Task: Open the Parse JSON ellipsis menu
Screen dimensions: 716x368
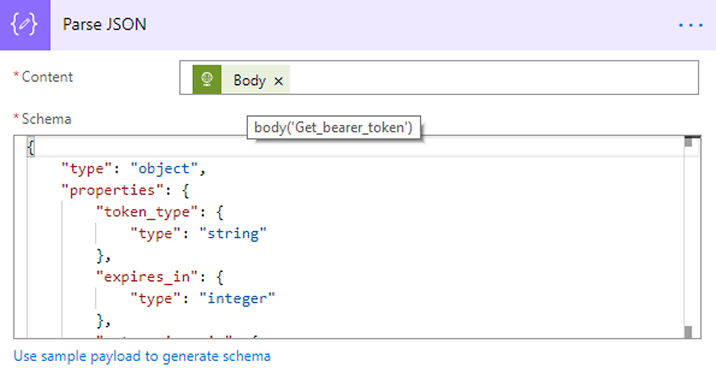Action: [x=690, y=25]
